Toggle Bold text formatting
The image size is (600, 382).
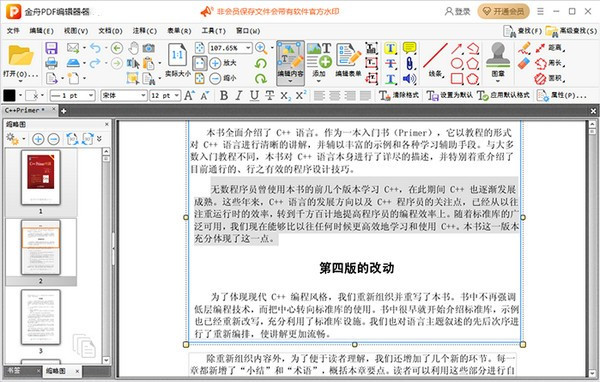coord(224,95)
